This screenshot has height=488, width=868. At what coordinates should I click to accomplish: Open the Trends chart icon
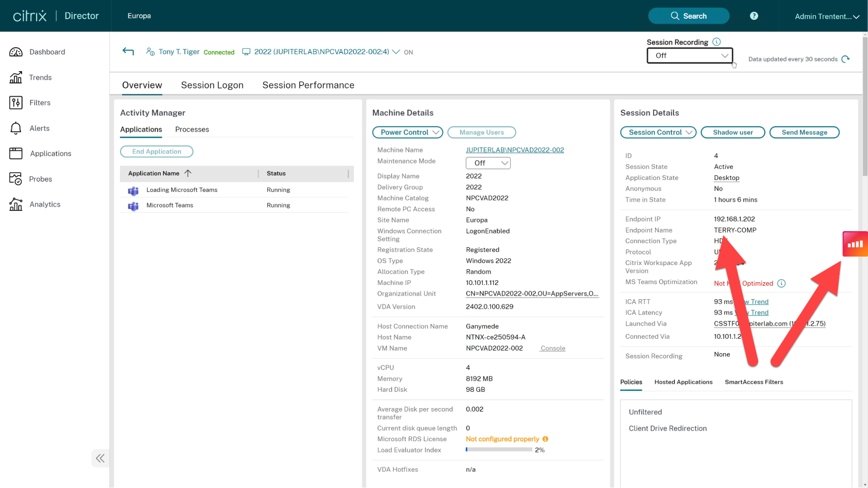tap(16, 77)
